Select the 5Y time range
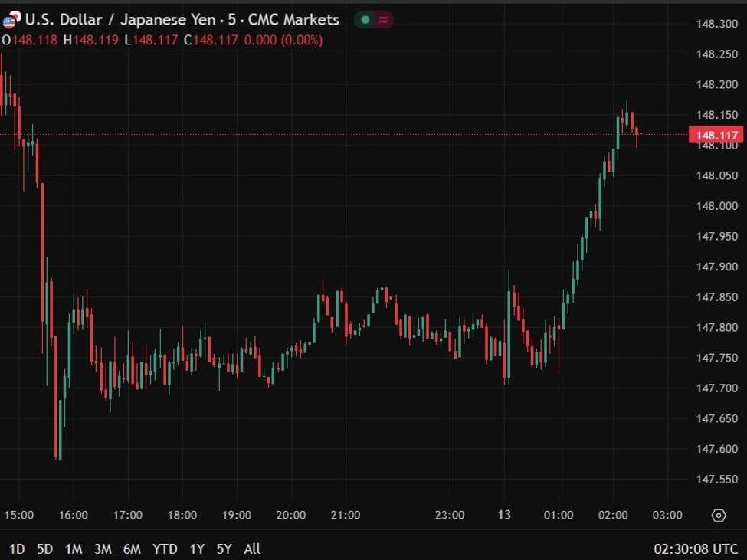Image resolution: width=747 pixels, height=560 pixels. 224,549
